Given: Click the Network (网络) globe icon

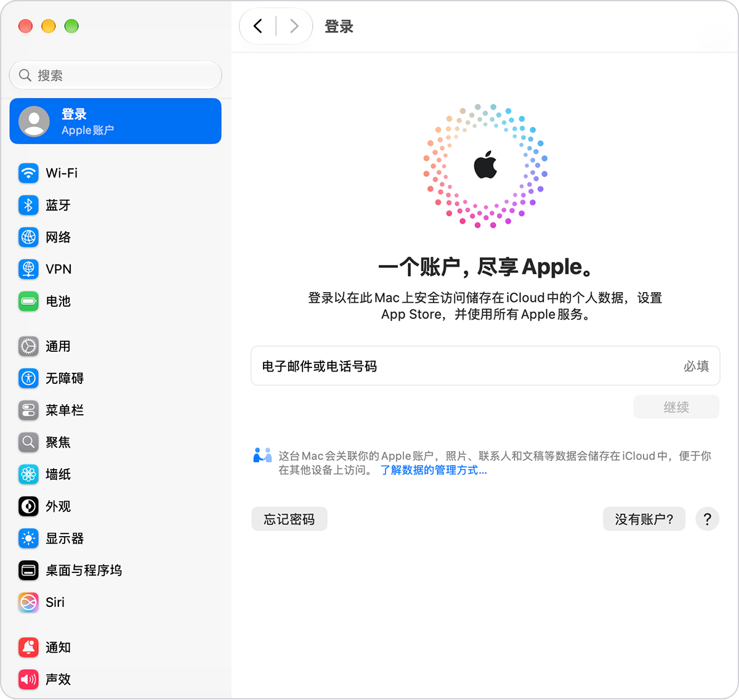Looking at the screenshot, I should point(28,237).
